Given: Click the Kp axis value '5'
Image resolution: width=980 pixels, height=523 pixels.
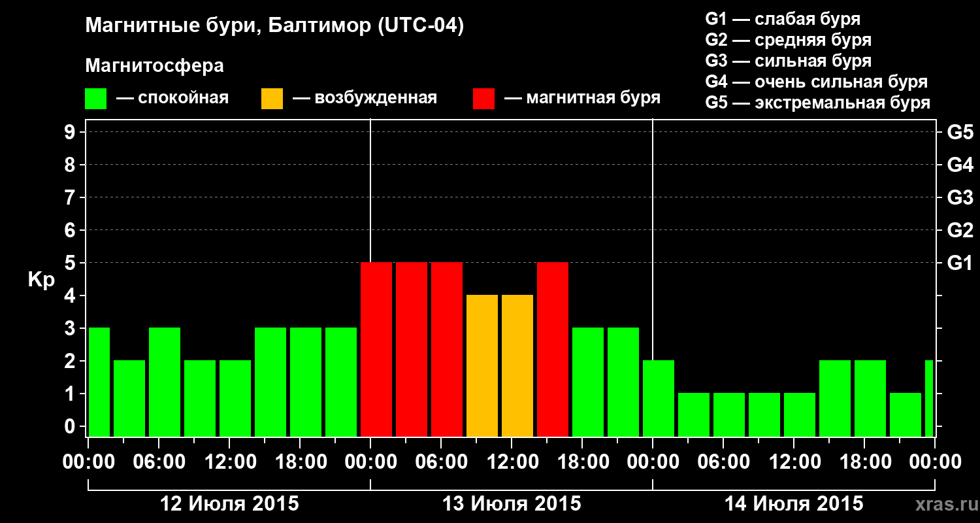Looking at the screenshot, I should point(71,263).
